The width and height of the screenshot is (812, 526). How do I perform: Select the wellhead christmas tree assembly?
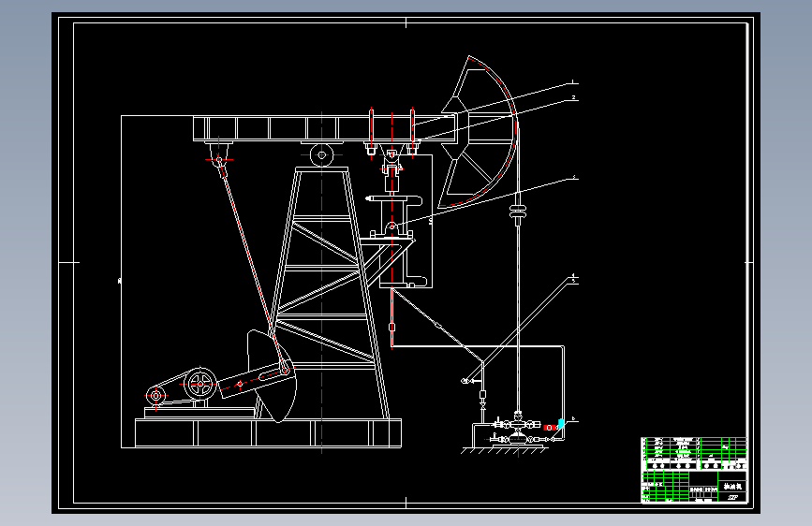517,430
